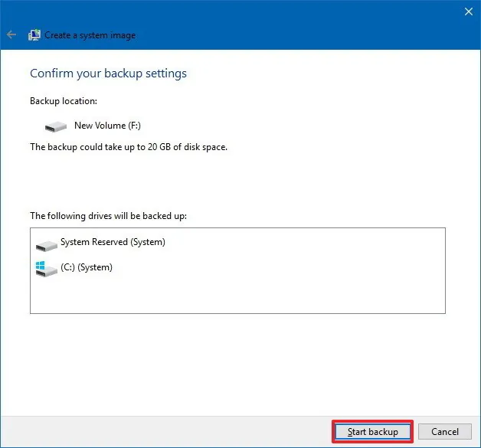Viewport: 481px width, 448px height.
Task: Click the New Volume (F:) label
Action: (x=107, y=126)
